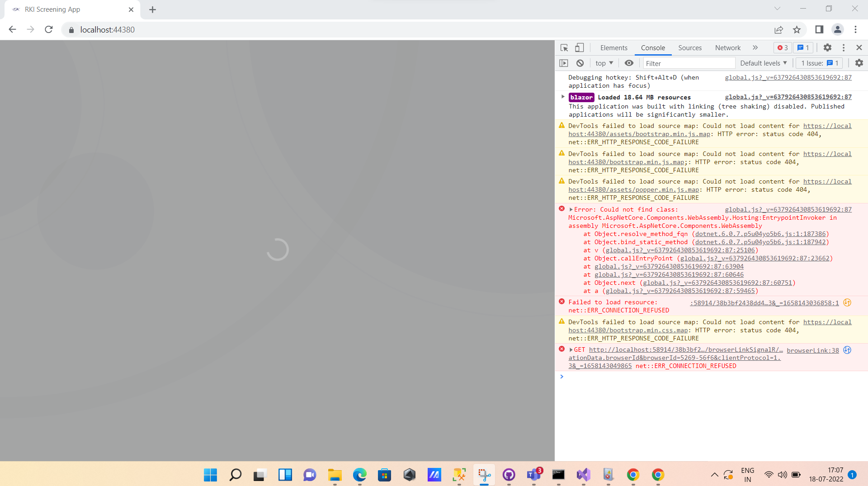Close the DevTools panel
This screenshot has width=868, height=486.
point(859,47)
